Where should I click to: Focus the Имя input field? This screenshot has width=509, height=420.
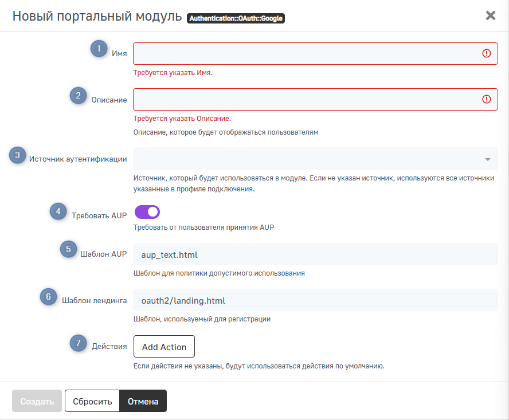pos(304,53)
